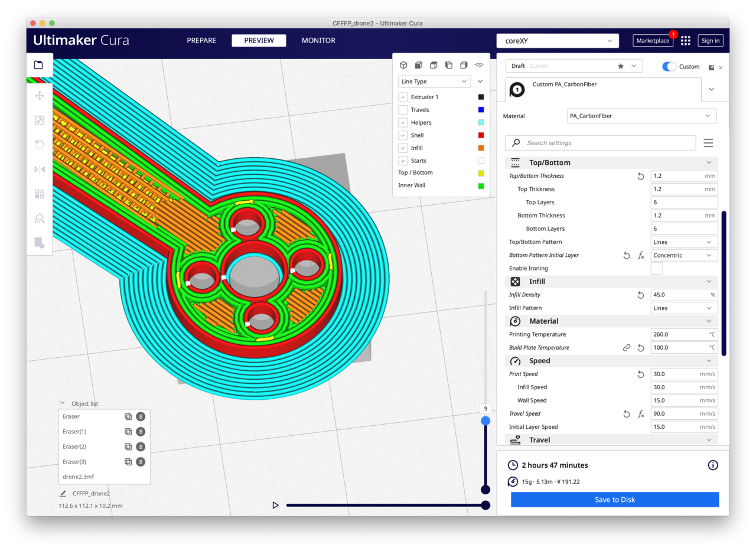Screen dimensions: 756x551
Task: Open the coreXY printer selector
Action: [x=558, y=41]
